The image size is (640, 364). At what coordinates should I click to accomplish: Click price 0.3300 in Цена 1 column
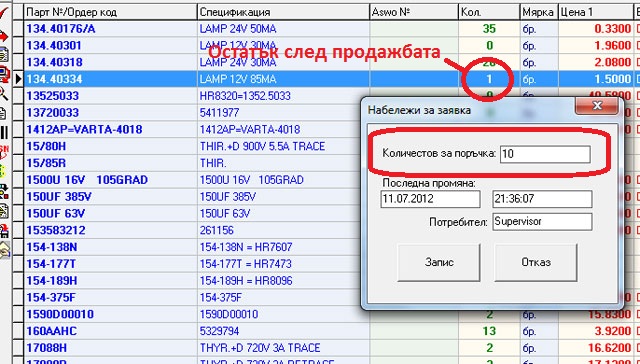(x=613, y=29)
